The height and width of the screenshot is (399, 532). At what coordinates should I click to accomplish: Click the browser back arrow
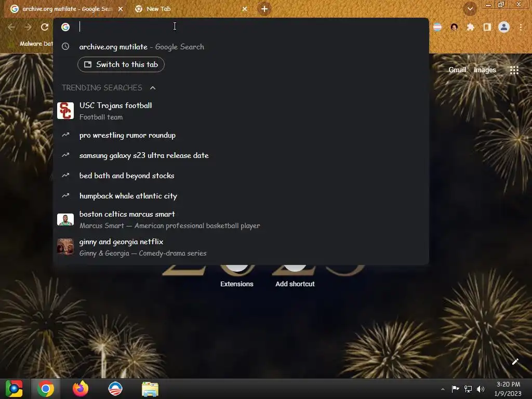tap(11, 27)
